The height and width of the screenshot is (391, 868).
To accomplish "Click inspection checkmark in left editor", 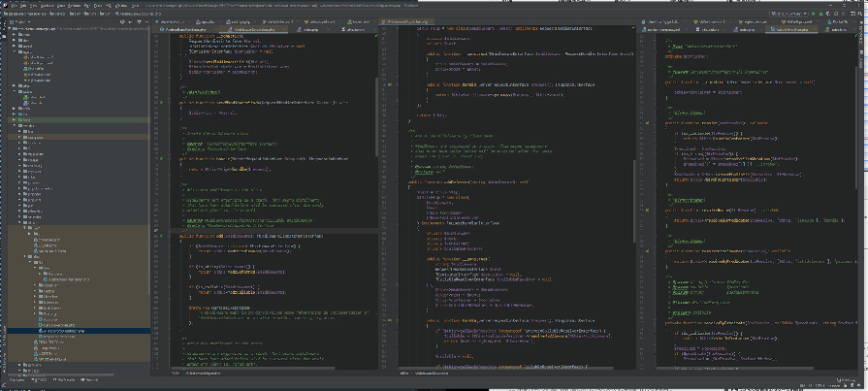I will [376, 36].
